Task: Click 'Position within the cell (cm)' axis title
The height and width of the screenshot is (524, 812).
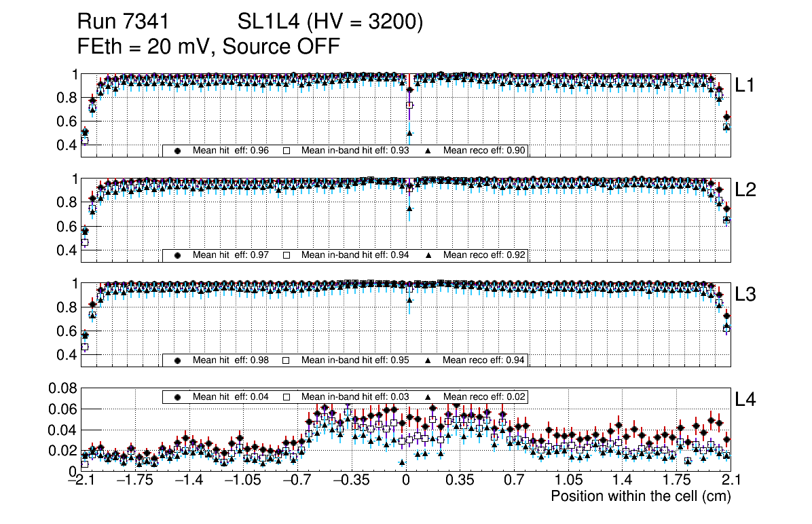Action: pos(640,496)
